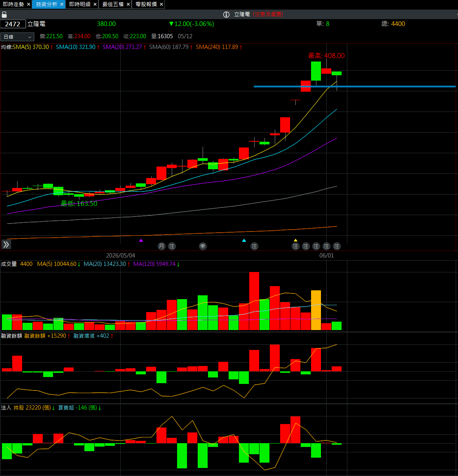Viewport: 458px width, 476px height.
Task: Click the 06/01 date axis label
Action: (327, 256)
